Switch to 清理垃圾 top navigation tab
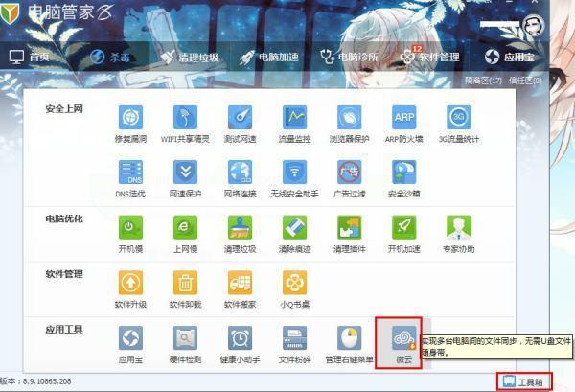575x392 pixels. (x=190, y=57)
